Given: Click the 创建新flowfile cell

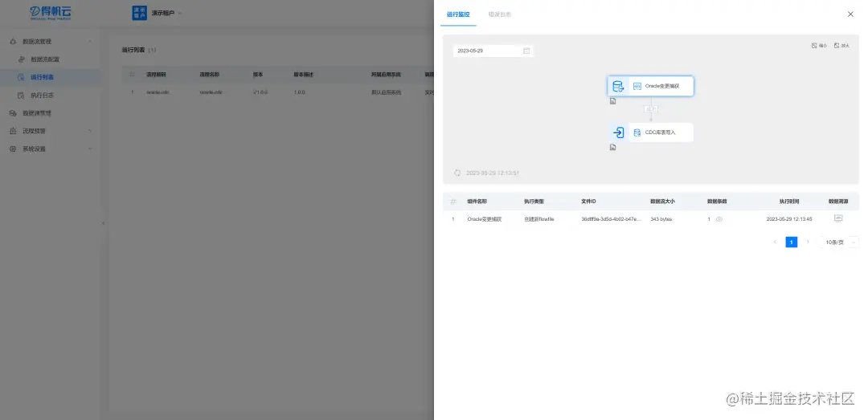Looking at the screenshot, I should tap(539, 219).
